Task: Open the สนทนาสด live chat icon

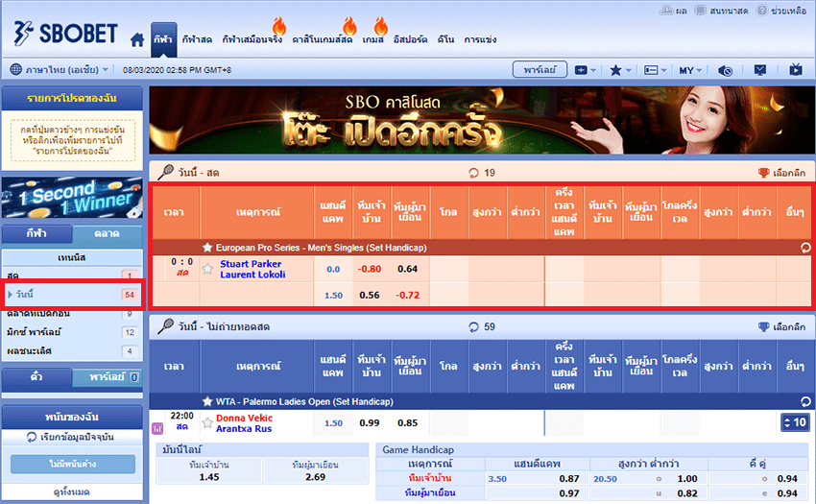Action: click(721, 11)
